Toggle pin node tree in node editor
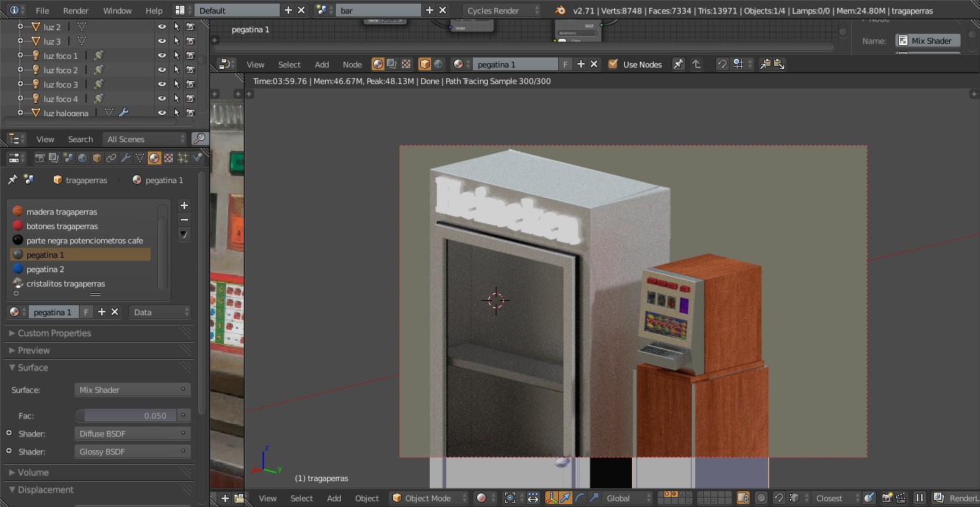The image size is (980, 507). coord(678,64)
